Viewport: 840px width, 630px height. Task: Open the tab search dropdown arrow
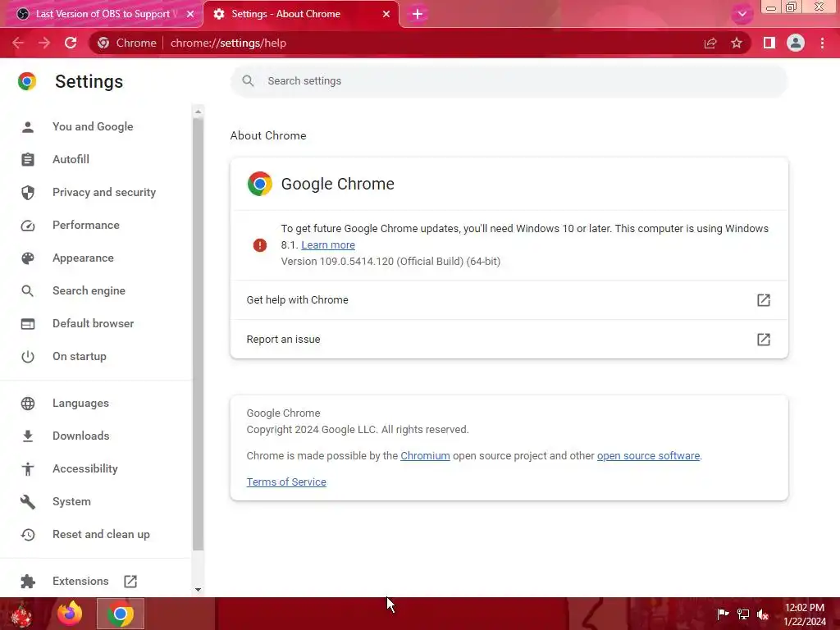click(742, 14)
